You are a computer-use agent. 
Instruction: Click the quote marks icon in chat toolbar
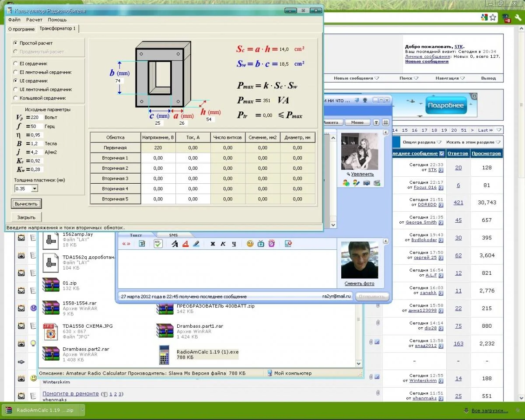126,244
